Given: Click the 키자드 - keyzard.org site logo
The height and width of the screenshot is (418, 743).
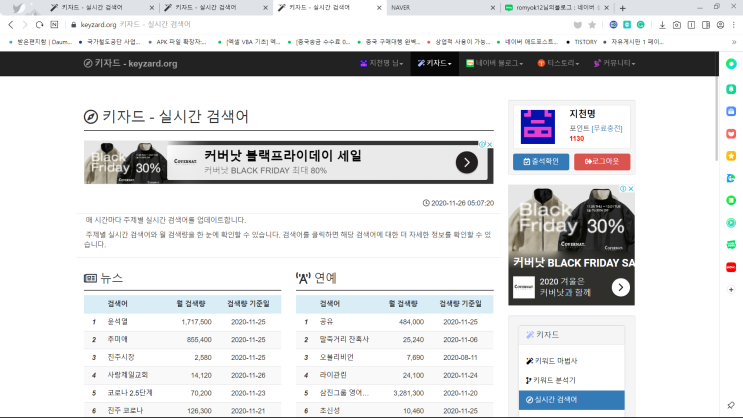Looking at the screenshot, I should pos(130,64).
